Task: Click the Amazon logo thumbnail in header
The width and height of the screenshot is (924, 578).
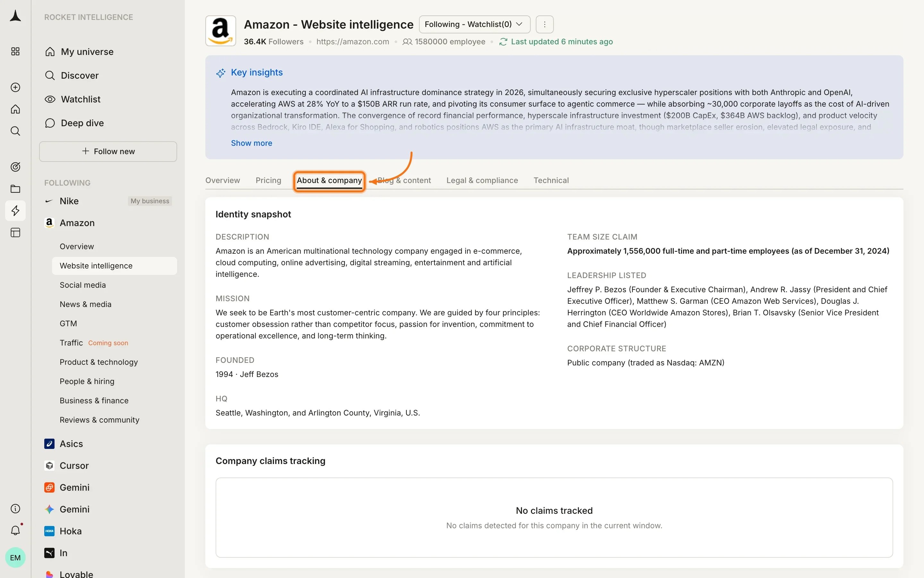Action: (221, 31)
